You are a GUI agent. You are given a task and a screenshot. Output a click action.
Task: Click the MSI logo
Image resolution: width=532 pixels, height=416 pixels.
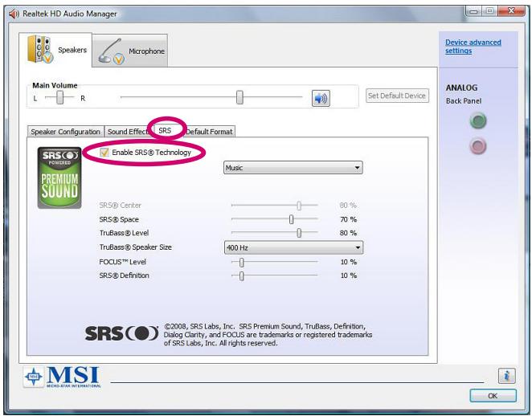63,377
